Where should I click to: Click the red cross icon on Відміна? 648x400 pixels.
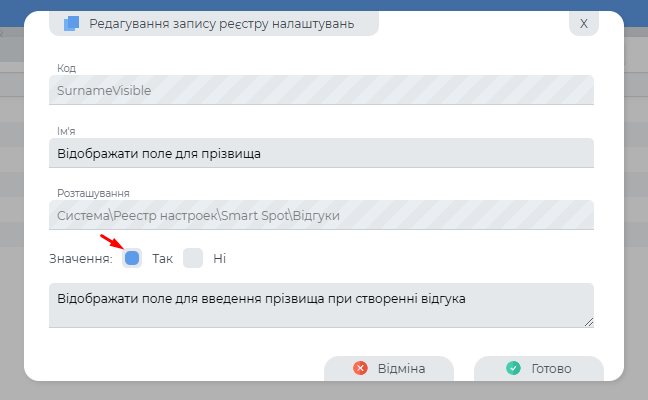click(361, 368)
